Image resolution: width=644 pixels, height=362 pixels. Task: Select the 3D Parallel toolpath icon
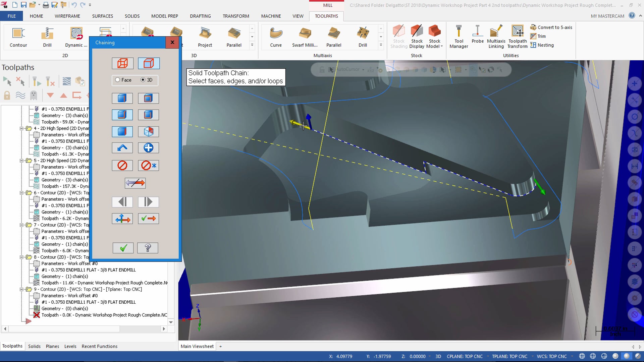pyautogui.click(x=234, y=37)
